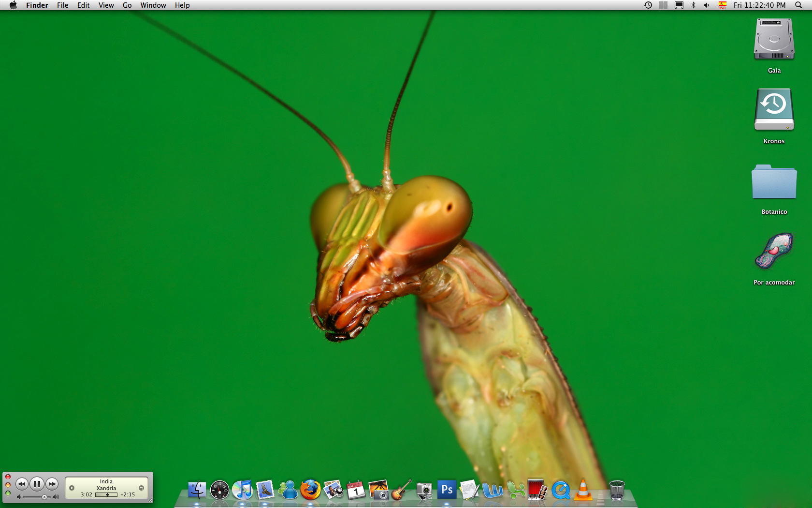Launch Photoshop from the Dock
The image size is (812, 508).
click(x=447, y=490)
